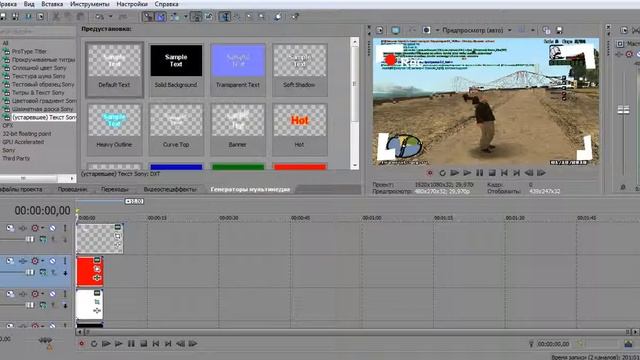Open Project Video Properties in preview toolbar
Screen dimensions: 640x360
tap(380, 30)
